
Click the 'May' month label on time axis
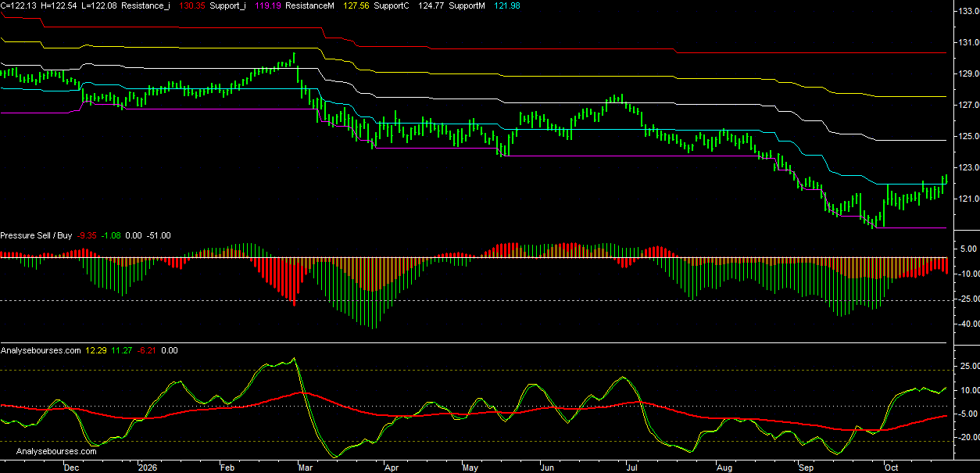point(470,468)
